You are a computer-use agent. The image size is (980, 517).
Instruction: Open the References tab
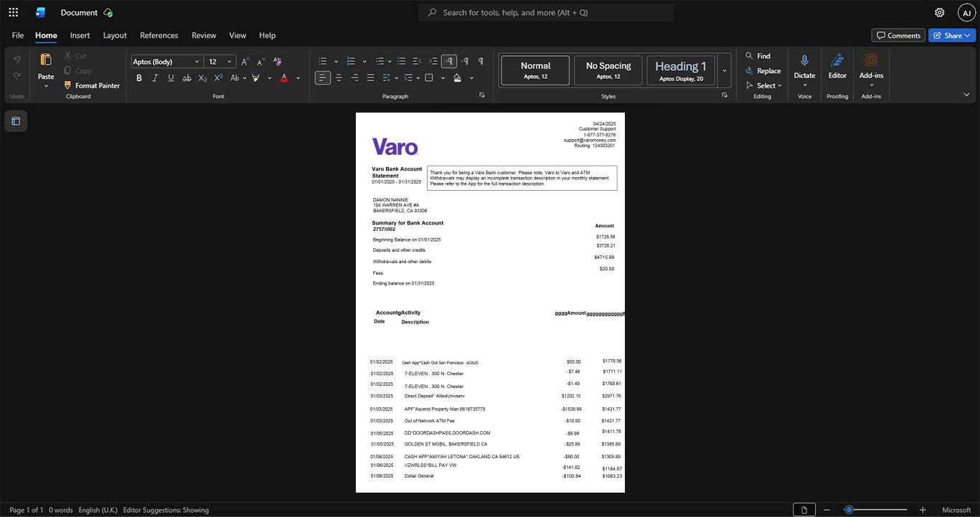point(159,35)
